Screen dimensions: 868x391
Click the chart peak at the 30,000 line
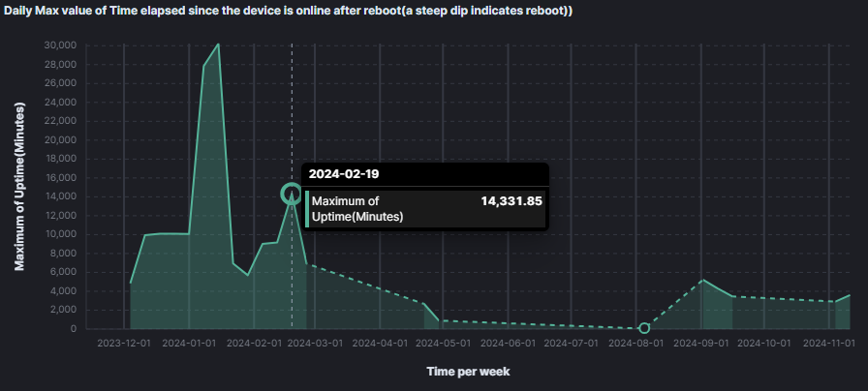click(218, 45)
